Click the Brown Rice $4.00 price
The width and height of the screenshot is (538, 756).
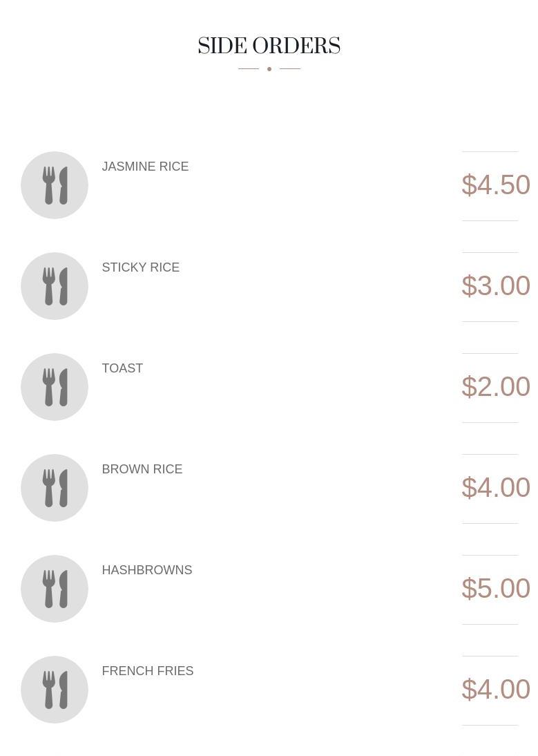[x=495, y=488]
